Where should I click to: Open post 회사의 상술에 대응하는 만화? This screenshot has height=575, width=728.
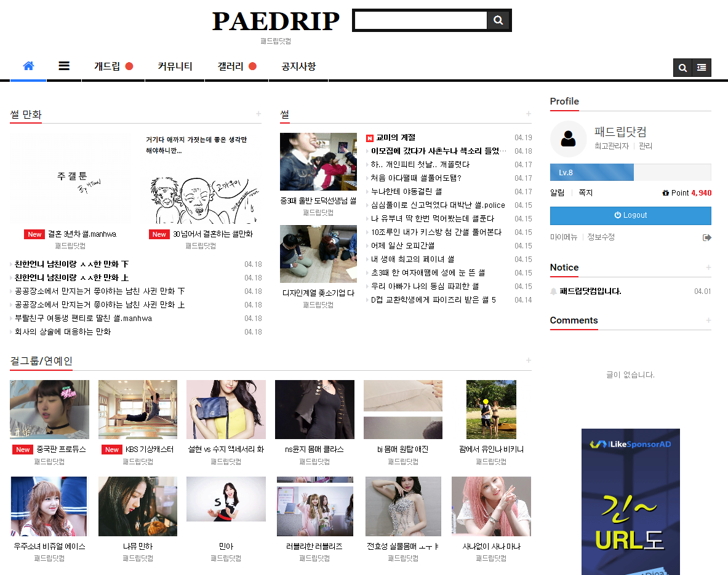(x=63, y=332)
